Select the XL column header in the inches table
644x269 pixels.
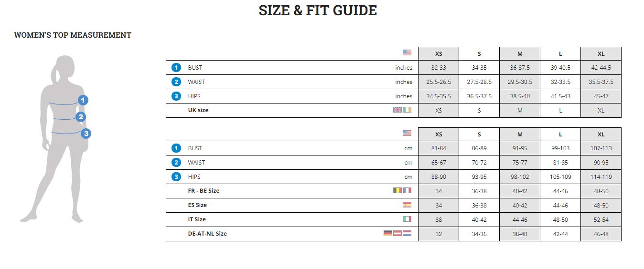[601, 54]
